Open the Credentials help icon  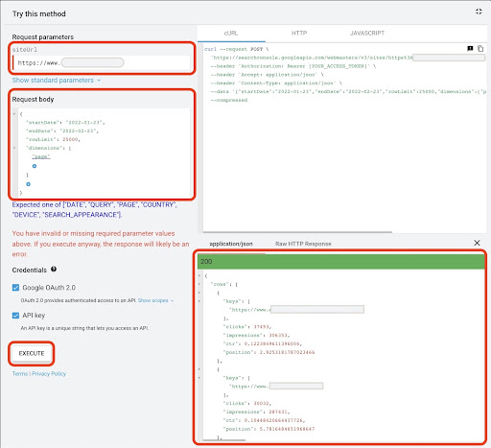(54, 270)
